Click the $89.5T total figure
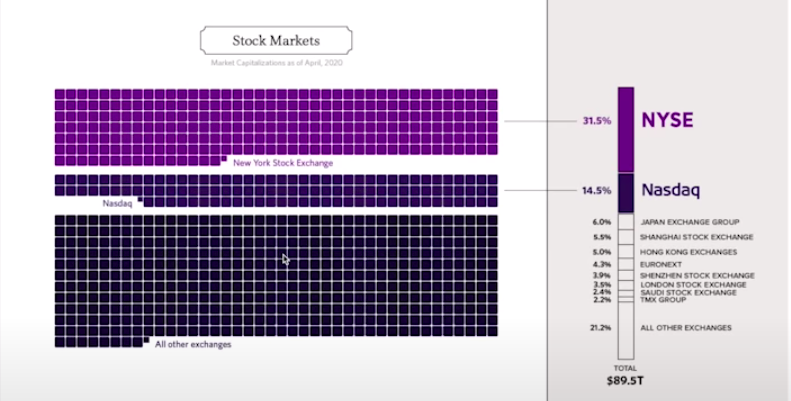This screenshot has width=791, height=401. (625, 381)
